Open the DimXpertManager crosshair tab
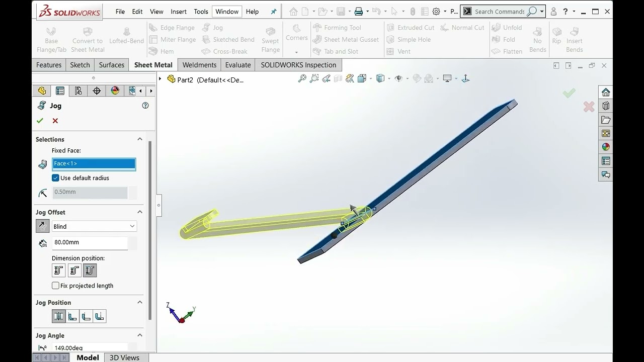This screenshot has width=644, height=362. coord(97,91)
